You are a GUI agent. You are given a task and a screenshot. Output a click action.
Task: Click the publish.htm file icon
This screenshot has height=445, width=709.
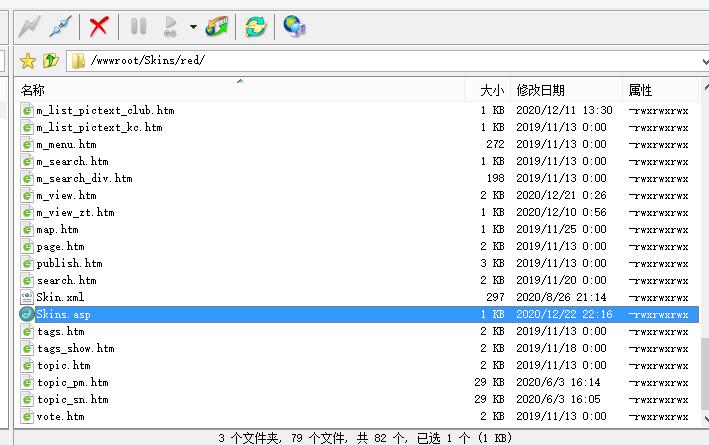(x=27, y=263)
